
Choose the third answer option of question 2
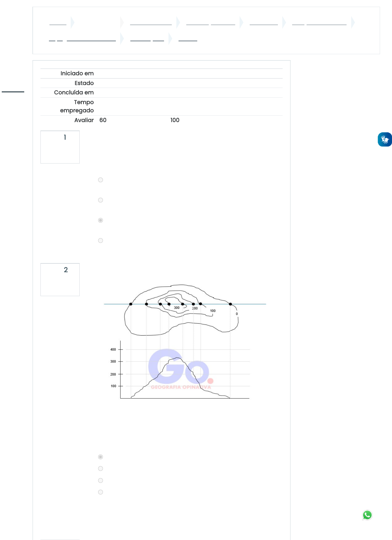100,481
